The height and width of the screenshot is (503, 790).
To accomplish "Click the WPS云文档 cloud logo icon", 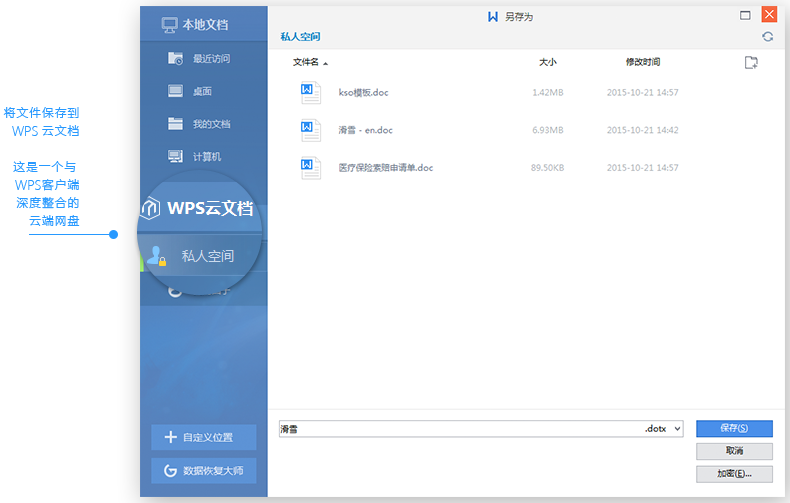I will 150,208.
